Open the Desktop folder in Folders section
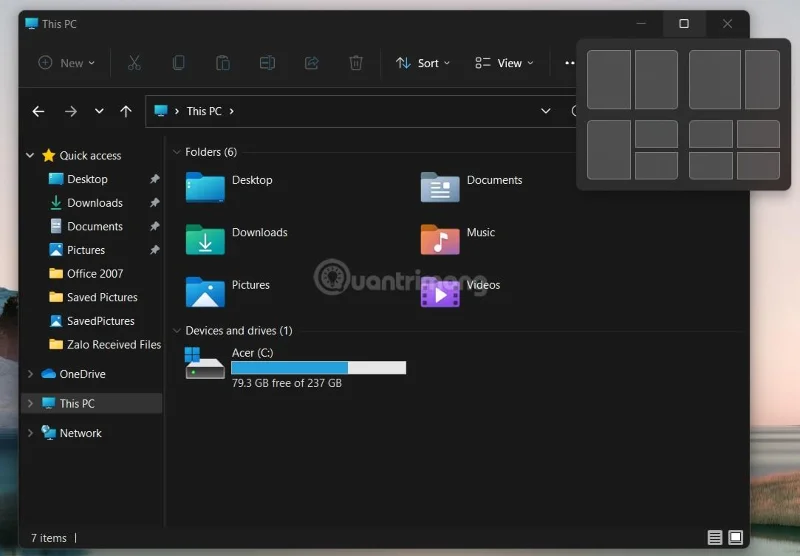 click(x=205, y=187)
